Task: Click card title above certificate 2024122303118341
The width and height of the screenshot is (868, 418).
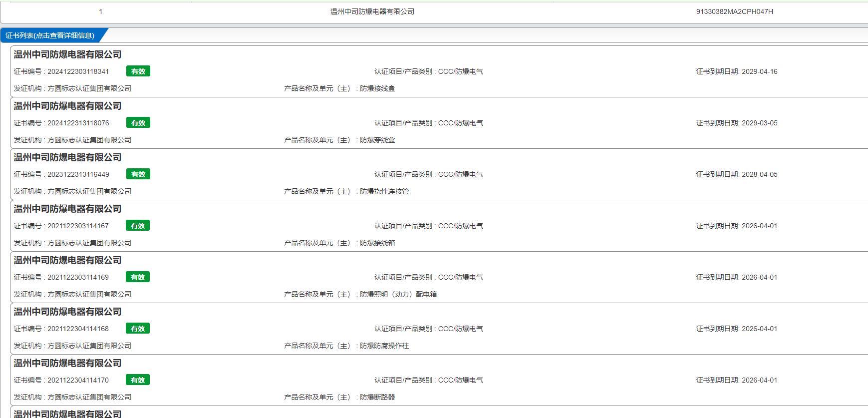Action: [67, 55]
